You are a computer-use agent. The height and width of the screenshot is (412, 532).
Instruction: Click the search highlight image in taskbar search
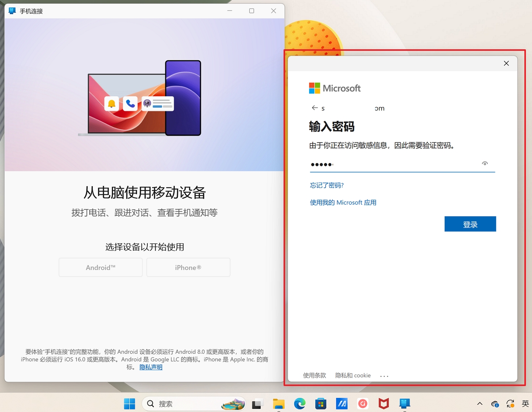point(233,404)
